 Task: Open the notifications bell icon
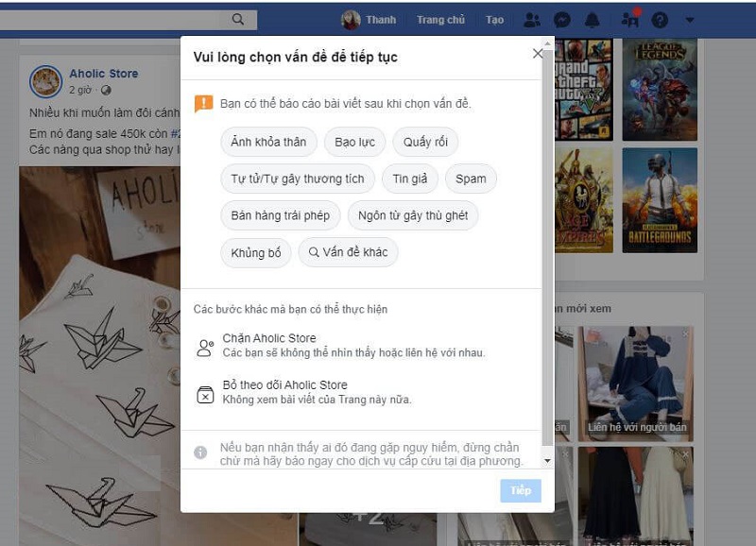(x=593, y=19)
